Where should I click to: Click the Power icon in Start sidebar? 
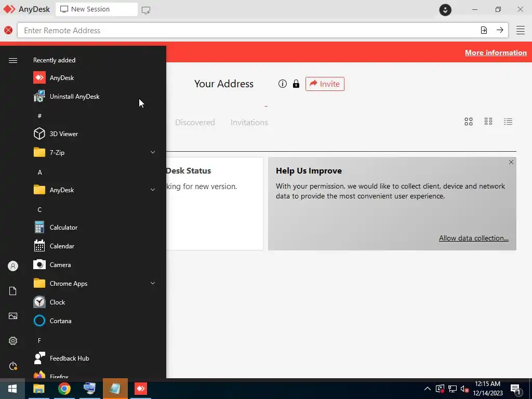(13, 366)
